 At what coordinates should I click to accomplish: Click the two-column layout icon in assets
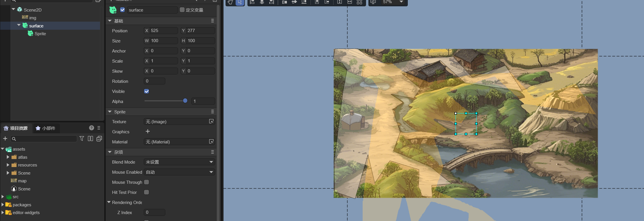tap(90, 139)
